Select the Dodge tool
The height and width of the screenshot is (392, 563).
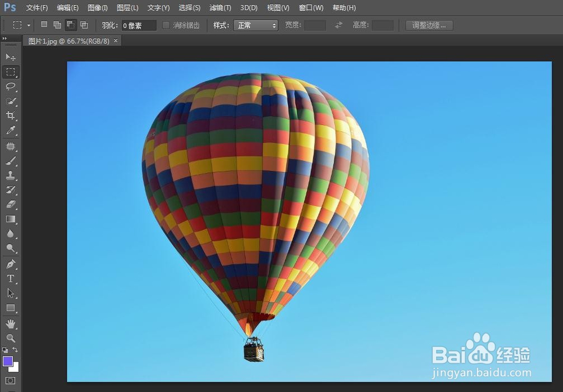[x=11, y=248]
